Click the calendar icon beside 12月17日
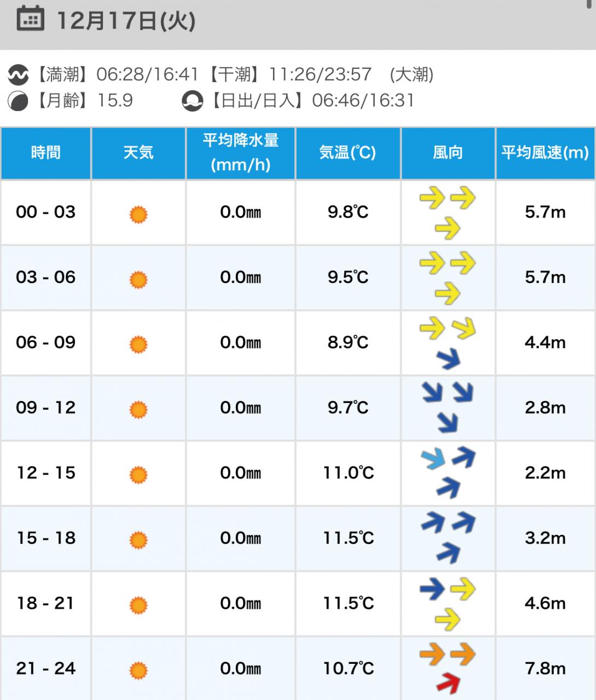The image size is (596, 700). coord(31,19)
